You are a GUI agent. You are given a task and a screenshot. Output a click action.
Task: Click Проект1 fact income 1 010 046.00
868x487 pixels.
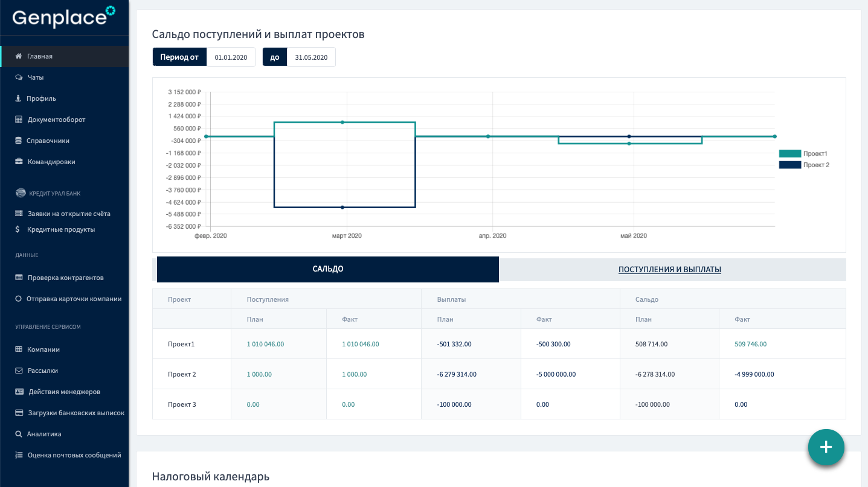361,344
